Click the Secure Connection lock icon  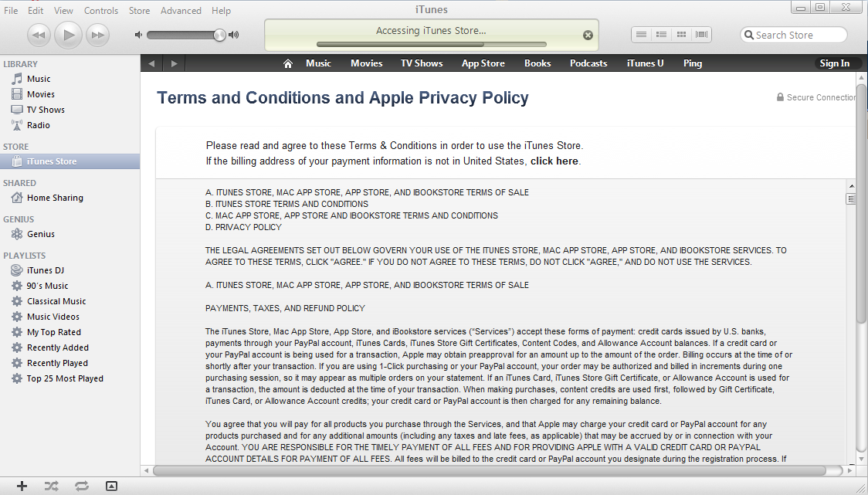pyautogui.click(x=780, y=97)
